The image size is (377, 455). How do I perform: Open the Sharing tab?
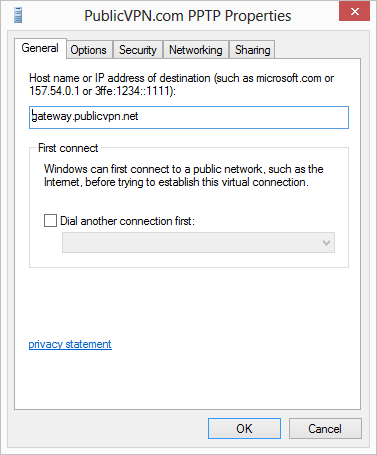[252, 50]
